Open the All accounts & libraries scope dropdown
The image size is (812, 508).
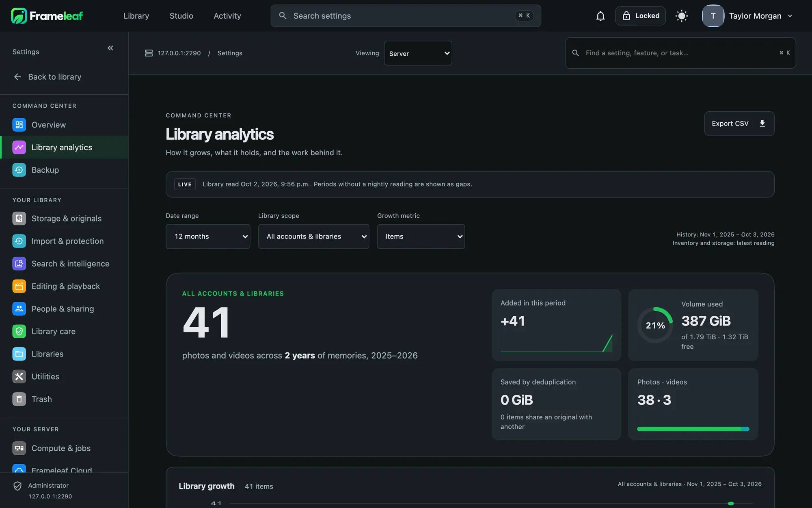click(x=313, y=237)
